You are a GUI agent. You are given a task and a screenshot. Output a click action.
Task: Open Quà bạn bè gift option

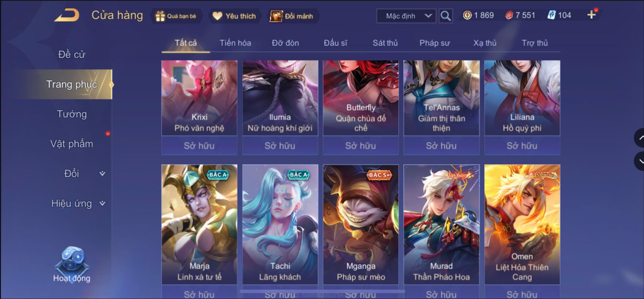[x=176, y=16]
